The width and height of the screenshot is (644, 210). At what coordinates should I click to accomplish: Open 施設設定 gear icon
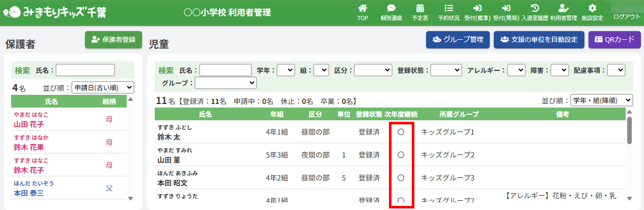point(592,8)
